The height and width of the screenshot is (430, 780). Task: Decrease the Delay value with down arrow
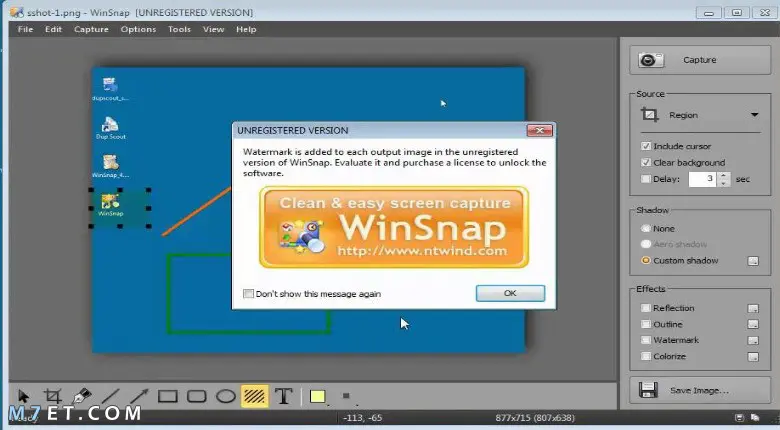pos(724,183)
